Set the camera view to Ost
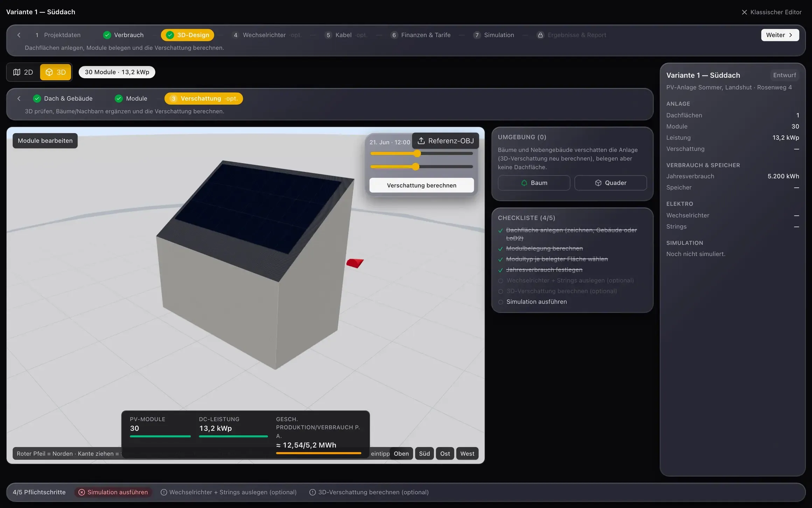Viewport: 812px width, 508px height. coord(445,454)
